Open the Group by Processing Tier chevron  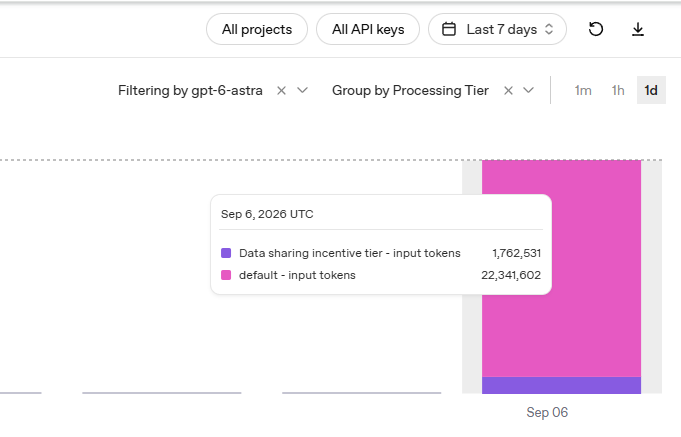(x=528, y=90)
